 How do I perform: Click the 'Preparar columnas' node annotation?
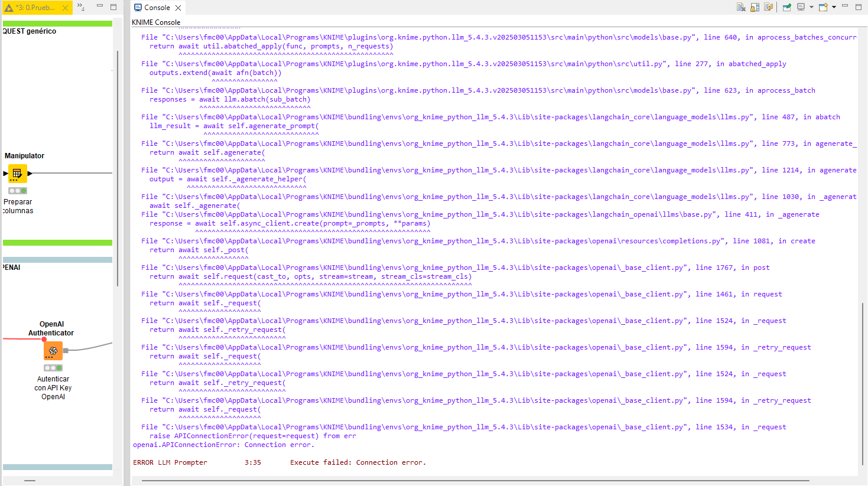(18, 206)
